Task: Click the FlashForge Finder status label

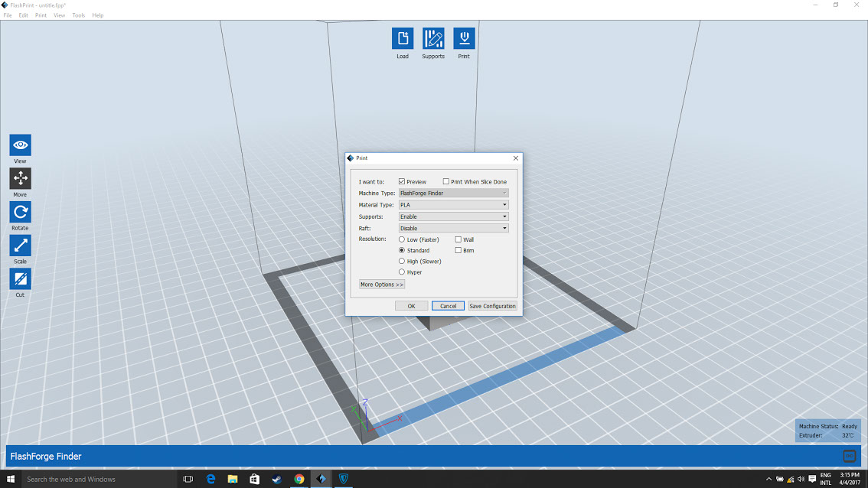Action: coord(46,457)
